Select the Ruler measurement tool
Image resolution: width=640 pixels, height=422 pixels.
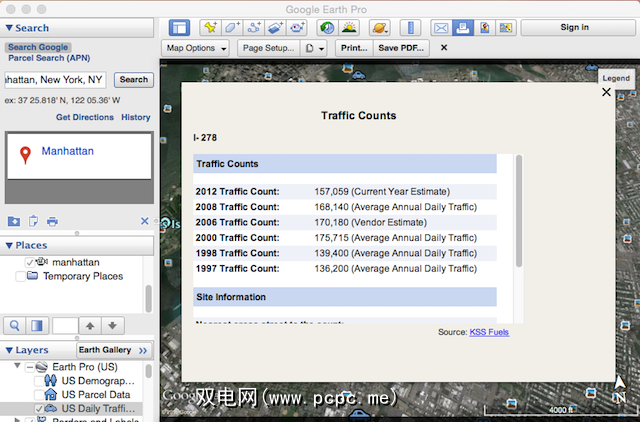click(x=410, y=27)
